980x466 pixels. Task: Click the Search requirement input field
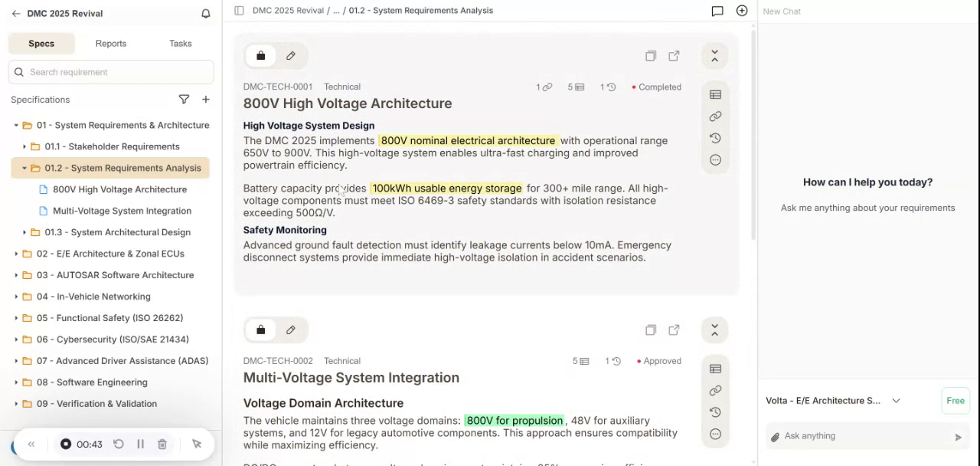pos(119,72)
